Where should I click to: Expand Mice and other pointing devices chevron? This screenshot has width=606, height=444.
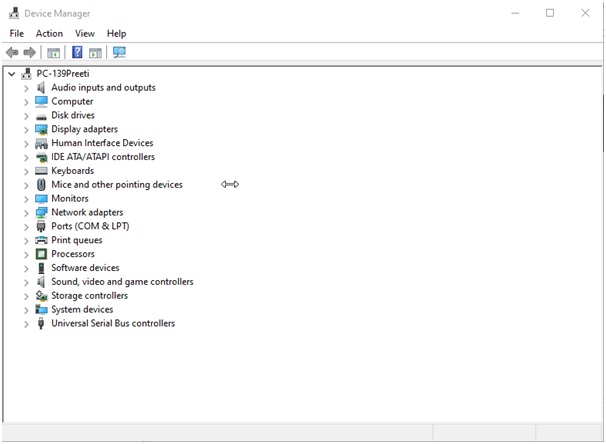coord(26,185)
